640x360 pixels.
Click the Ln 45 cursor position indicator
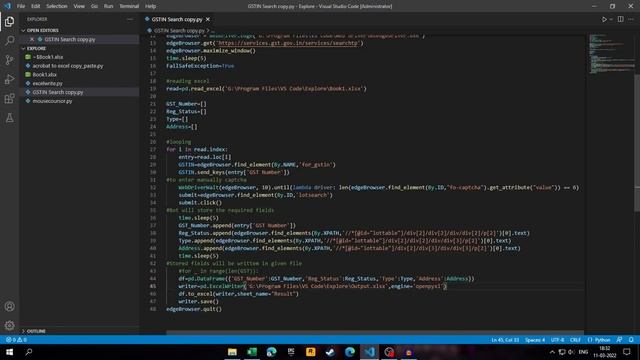(505, 340)
